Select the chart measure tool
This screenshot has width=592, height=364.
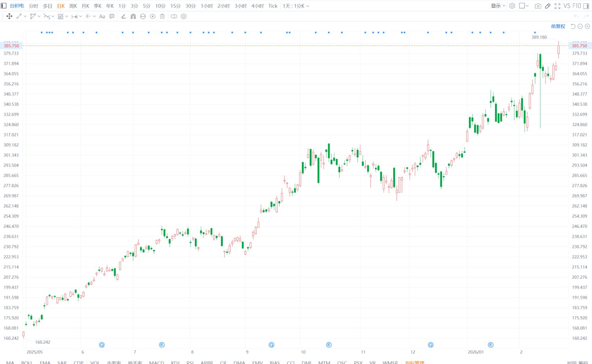coord(60,16)
